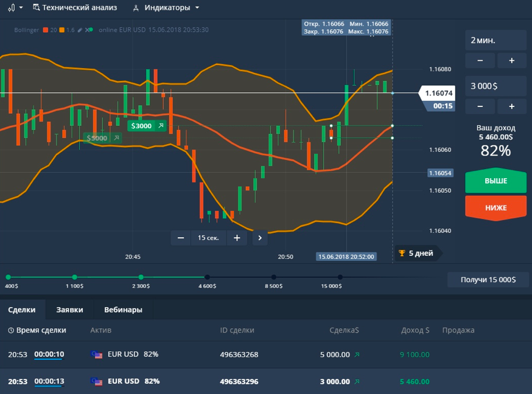Click the 82% payout percentage
Image resolution: width=532 pixels, height=394 pixels.
[495, 151]
